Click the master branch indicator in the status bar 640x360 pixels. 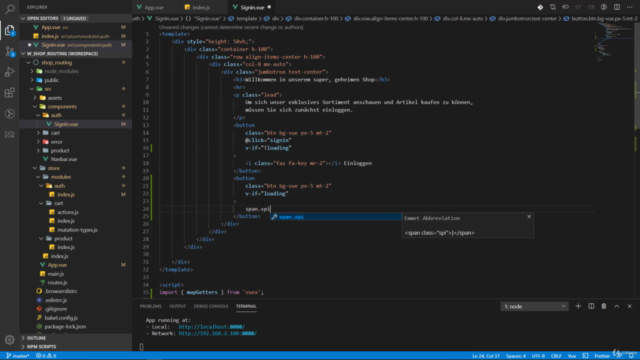coord(17,356)
